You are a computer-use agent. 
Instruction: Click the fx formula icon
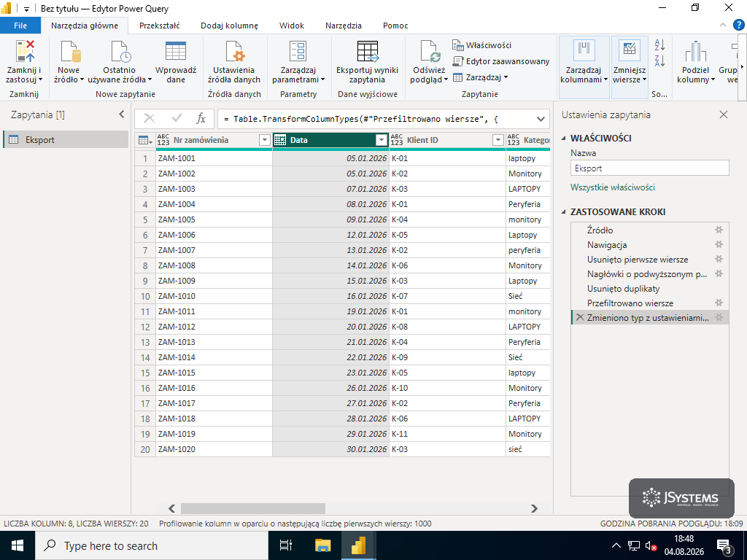[x=201, y=119]
